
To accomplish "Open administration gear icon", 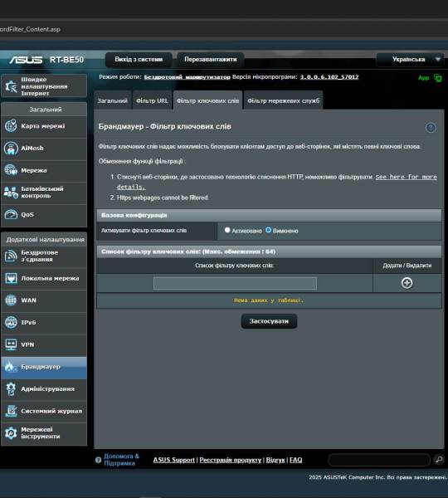I will (11, 388).
